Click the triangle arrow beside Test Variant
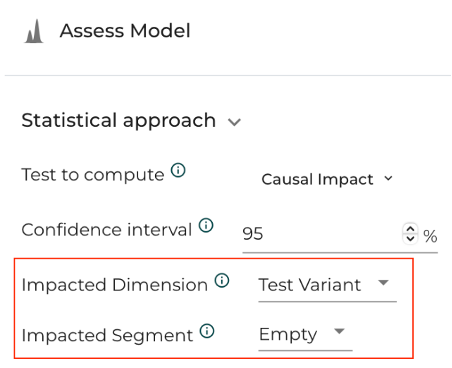Screen dimensions: 452x368 coord(383,283)
